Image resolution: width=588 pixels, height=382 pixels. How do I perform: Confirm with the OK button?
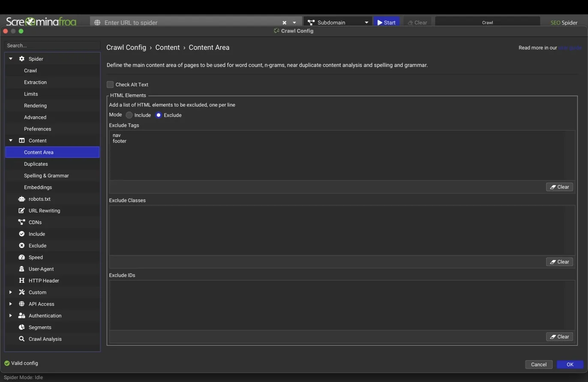point(570,364)
